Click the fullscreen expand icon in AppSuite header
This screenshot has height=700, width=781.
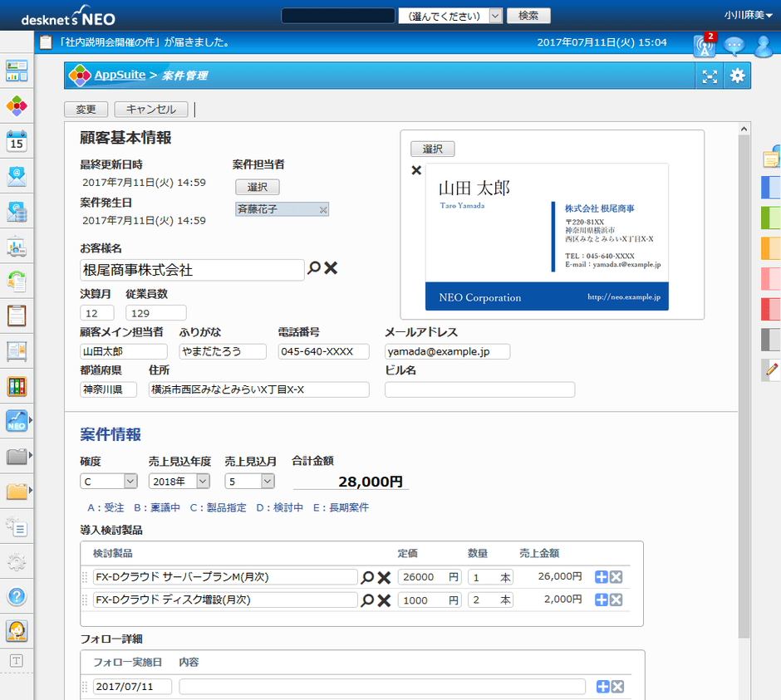709,76
